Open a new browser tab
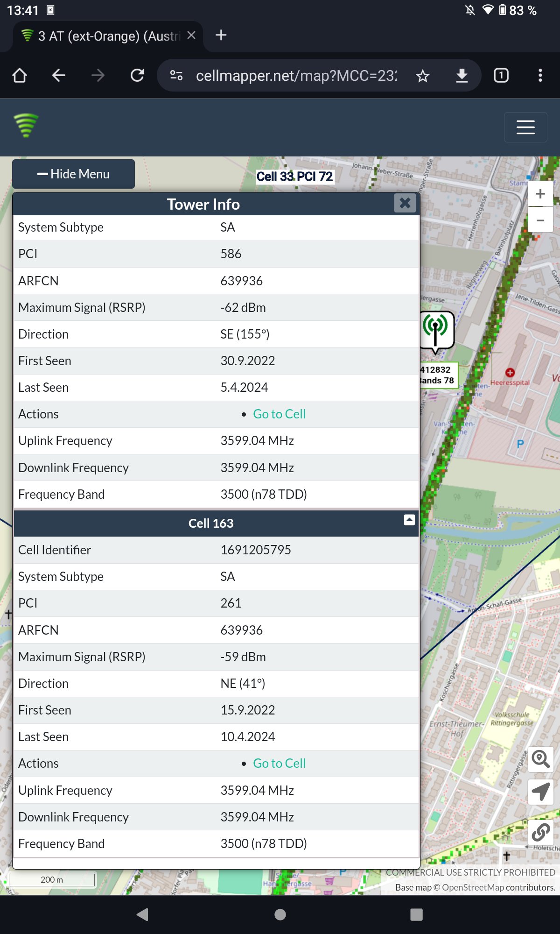Screen dimensions: 560x934 (x=221, y=35)
